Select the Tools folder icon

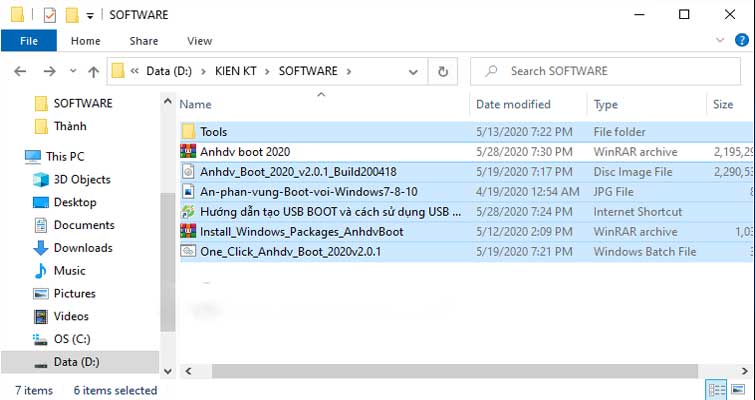point(188,132)
